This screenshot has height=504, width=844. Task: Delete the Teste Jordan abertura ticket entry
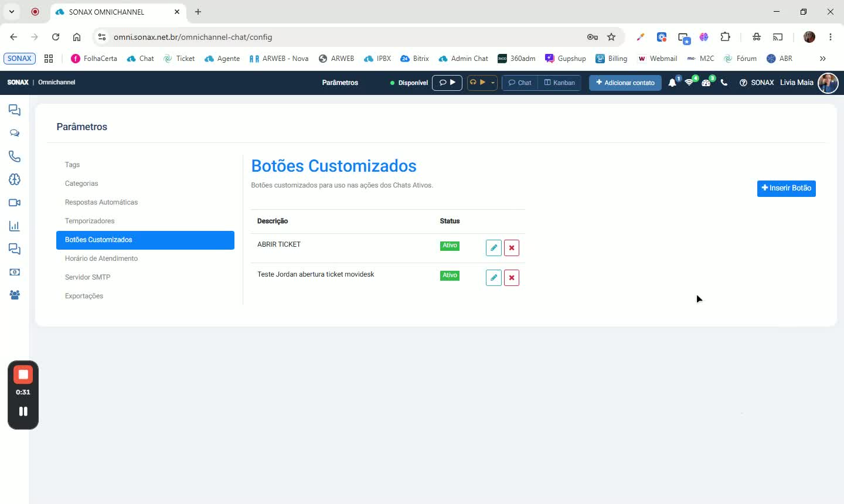click(x=512, y=278)
